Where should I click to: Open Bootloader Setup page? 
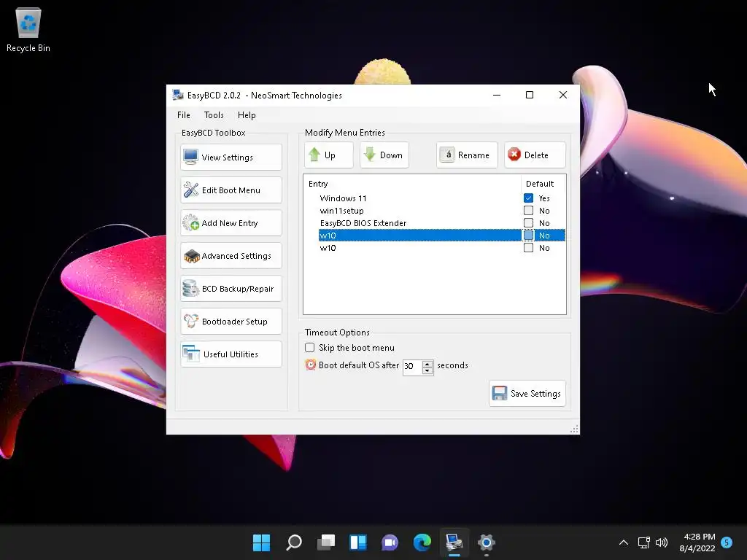(x=231, y=322)
